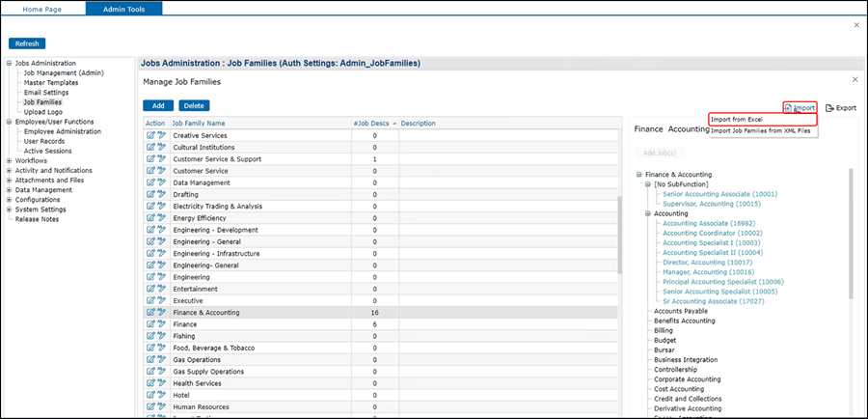Click edit icon for Health Services row

(x=150, y=383)
